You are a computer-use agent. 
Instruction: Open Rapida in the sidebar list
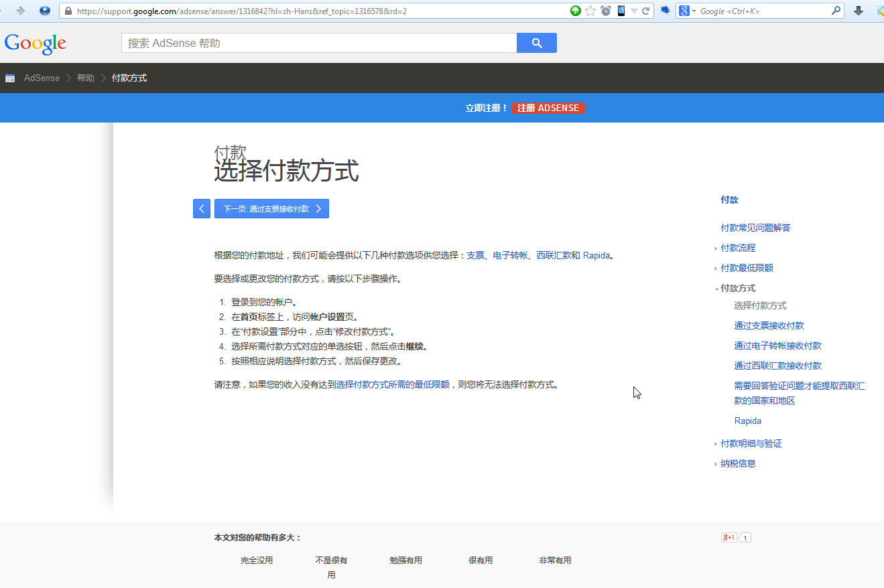pyautogui.click(x=747, y=421)
